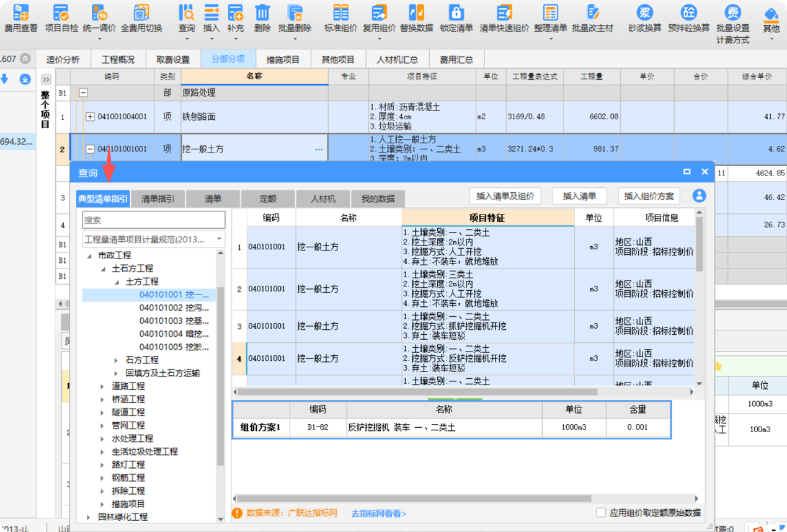Enable 应用组价取定额原始数据 checkbox

click(600, 513)
